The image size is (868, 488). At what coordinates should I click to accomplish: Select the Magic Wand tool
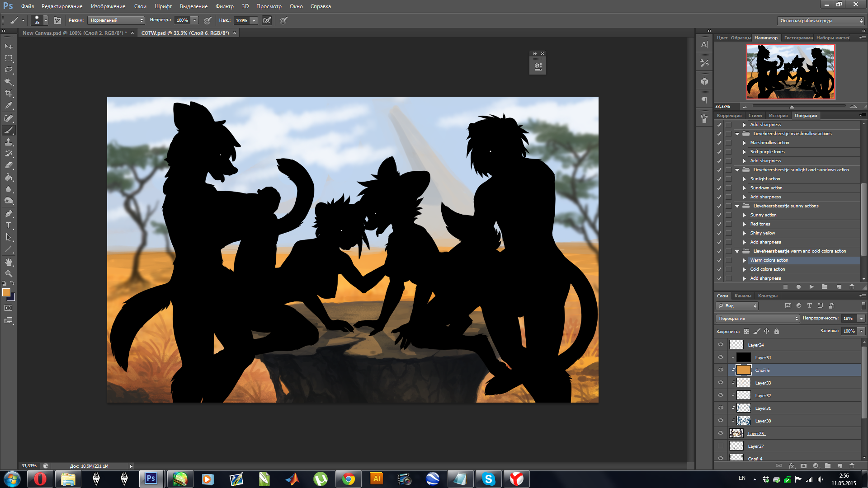pos(9,82)
